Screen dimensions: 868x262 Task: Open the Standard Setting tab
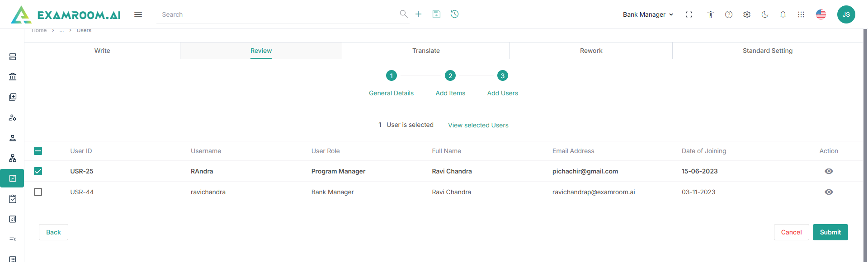click(767, 51)
